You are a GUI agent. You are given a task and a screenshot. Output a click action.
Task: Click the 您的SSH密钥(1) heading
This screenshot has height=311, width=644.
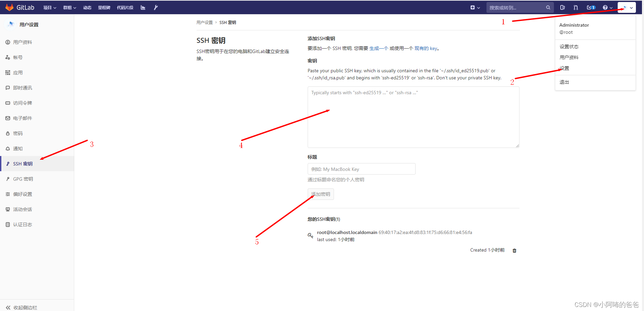[324, 219]
